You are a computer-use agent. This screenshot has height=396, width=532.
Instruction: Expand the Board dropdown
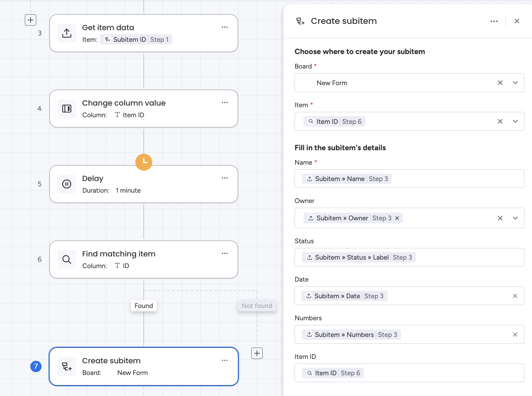[515, 83]
